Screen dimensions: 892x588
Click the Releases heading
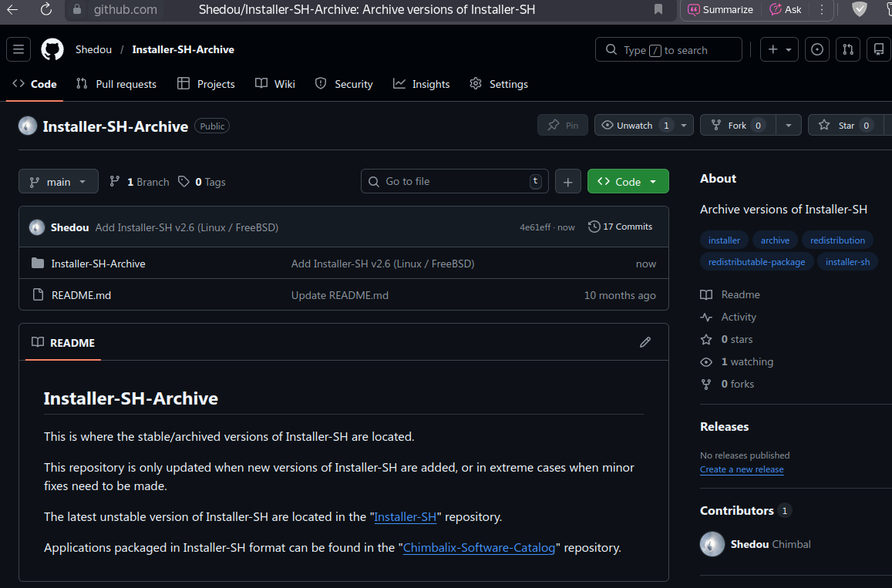coord(724,426)
